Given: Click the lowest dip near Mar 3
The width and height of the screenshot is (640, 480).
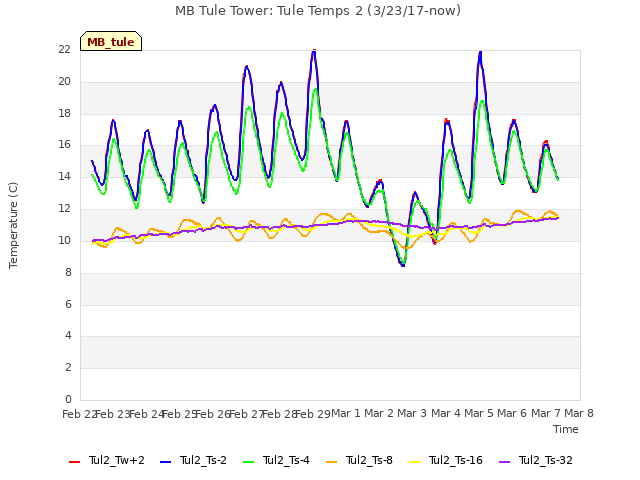Looking at the screenshot, I should pos(403,265).
